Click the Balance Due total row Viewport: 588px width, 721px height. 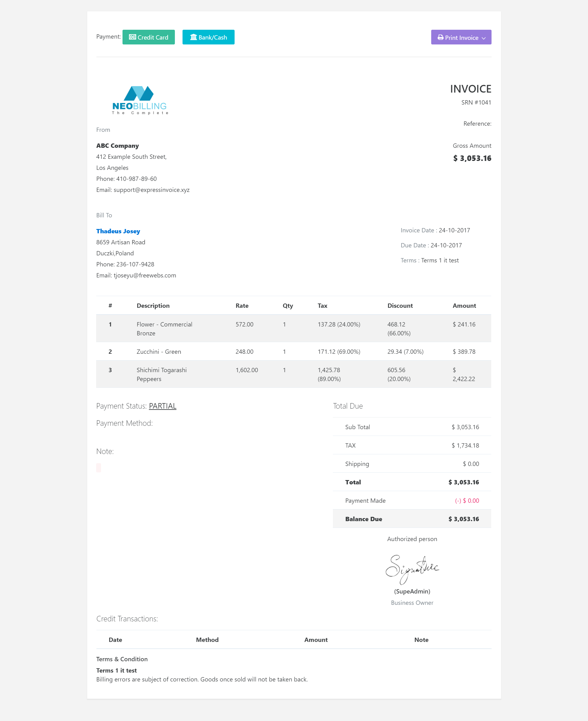click(x=412, y=519)
